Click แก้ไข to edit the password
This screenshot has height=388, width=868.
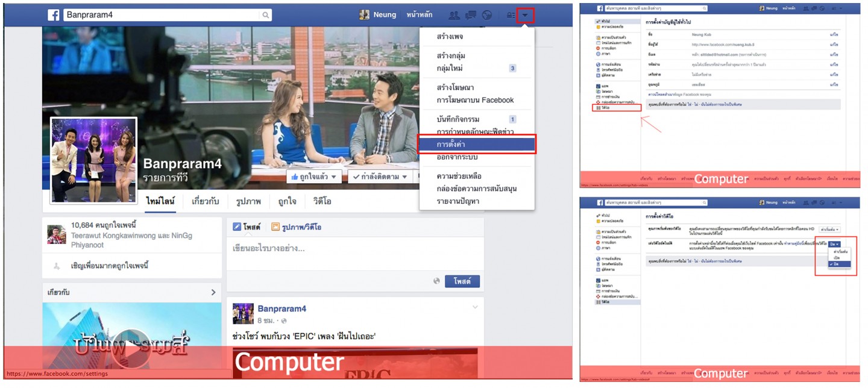(x=834, y=64)
